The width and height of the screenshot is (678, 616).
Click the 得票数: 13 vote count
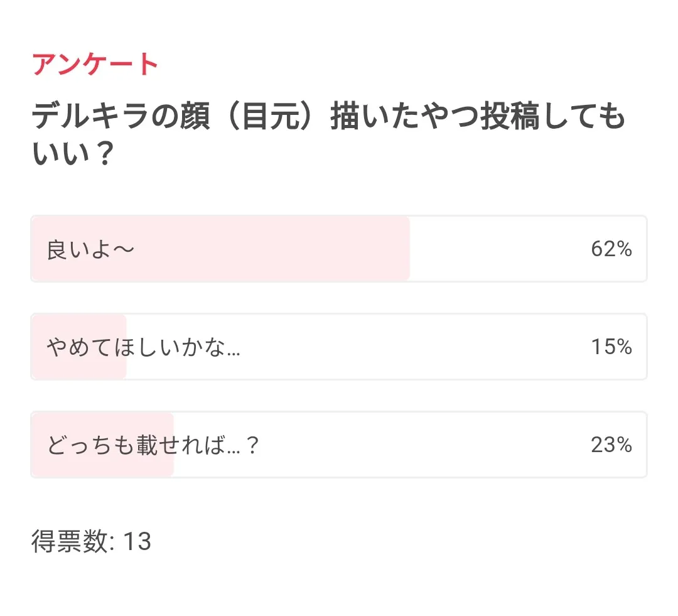(92, 541)
